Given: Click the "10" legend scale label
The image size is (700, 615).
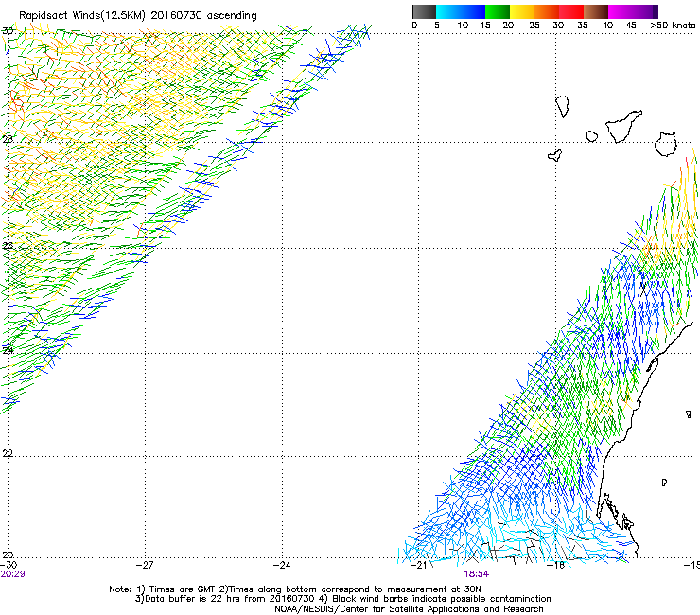Looking at the screenshot, I should pyautogui.click(x=463, y=26).
